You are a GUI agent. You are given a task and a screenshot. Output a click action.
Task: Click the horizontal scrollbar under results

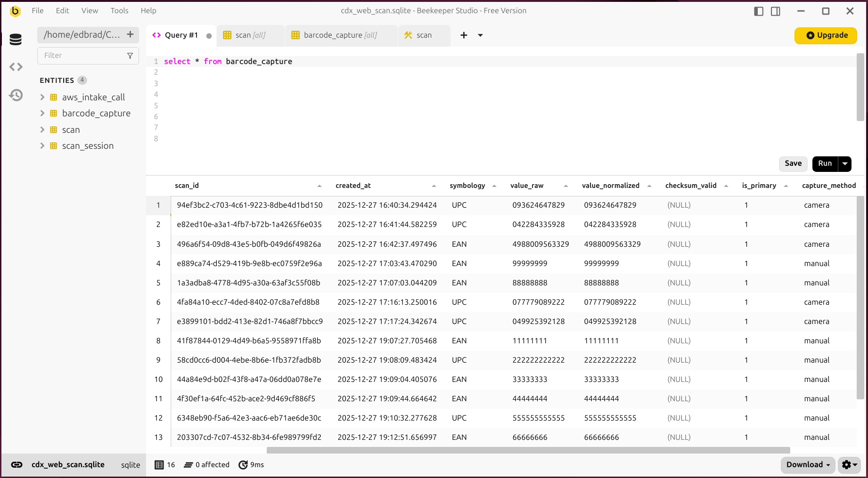(x=528, y=450)
